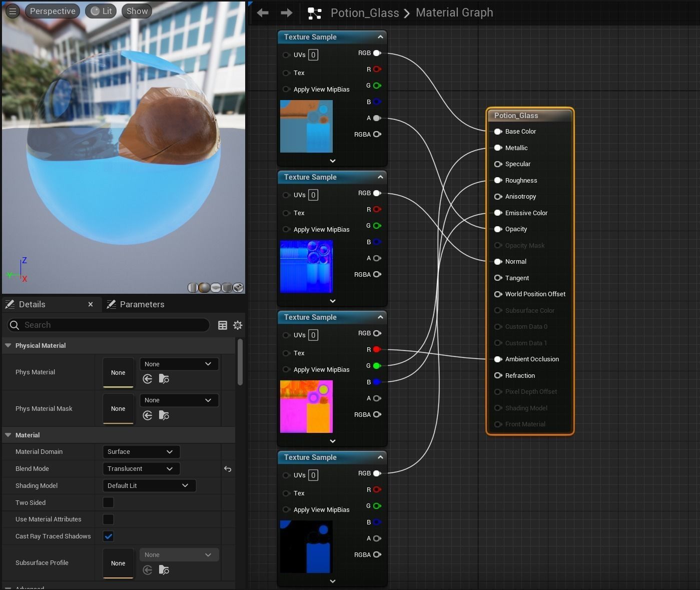
Task: Open the Blend Mode dropdown
Action: click(x=141, y=469)
